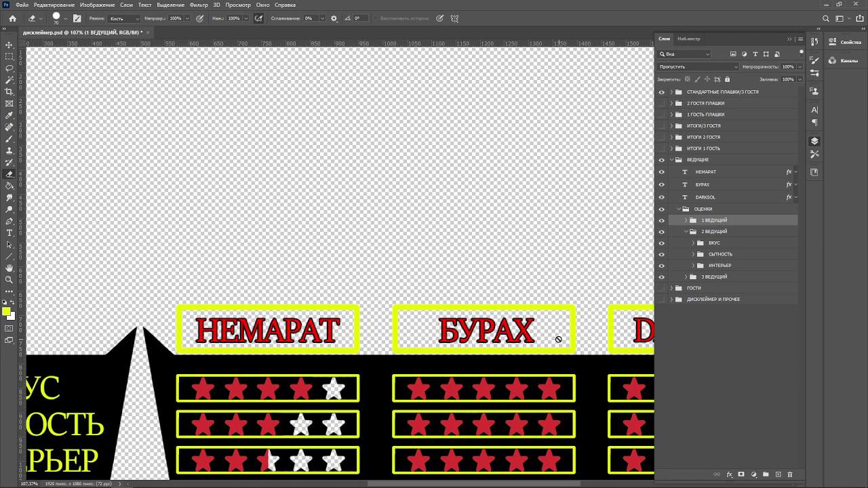This screenshot has width=868, height=488.
Task: Collapse the ОЦЕНКИ group
Action: [679, 209]
